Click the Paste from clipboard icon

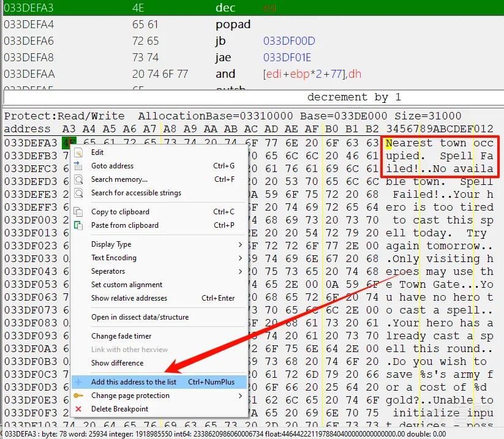[78, 225]
